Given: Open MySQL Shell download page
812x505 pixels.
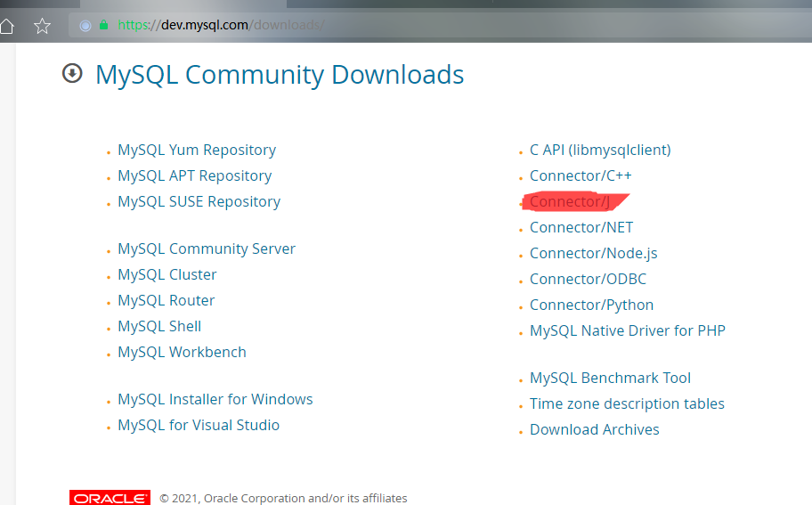Looking at the screenshot, I should tap(159, 326).
